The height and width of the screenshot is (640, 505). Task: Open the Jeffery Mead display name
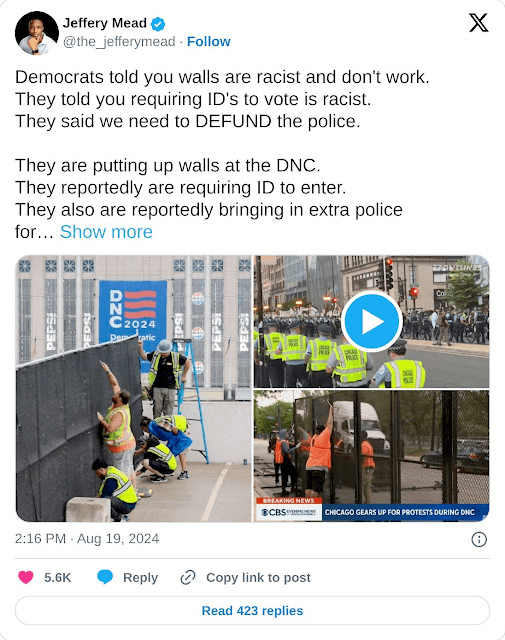[105, 23]
